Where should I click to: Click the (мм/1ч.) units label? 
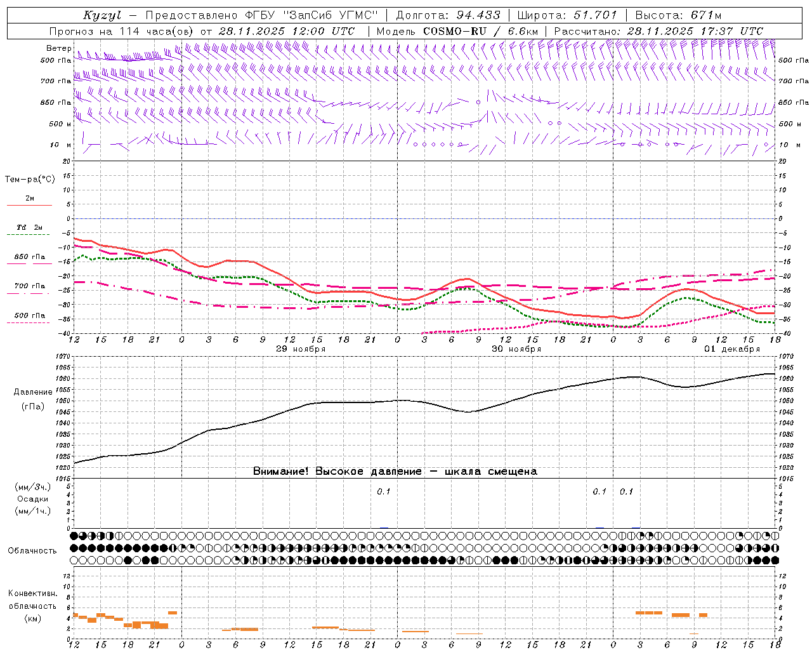[33, 511]
